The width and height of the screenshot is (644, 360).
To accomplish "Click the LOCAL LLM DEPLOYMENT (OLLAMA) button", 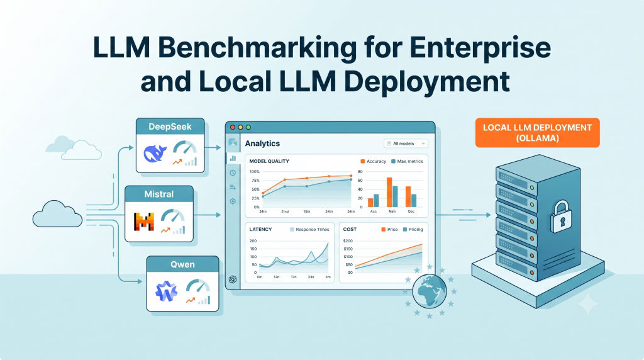I will [537, 133].
